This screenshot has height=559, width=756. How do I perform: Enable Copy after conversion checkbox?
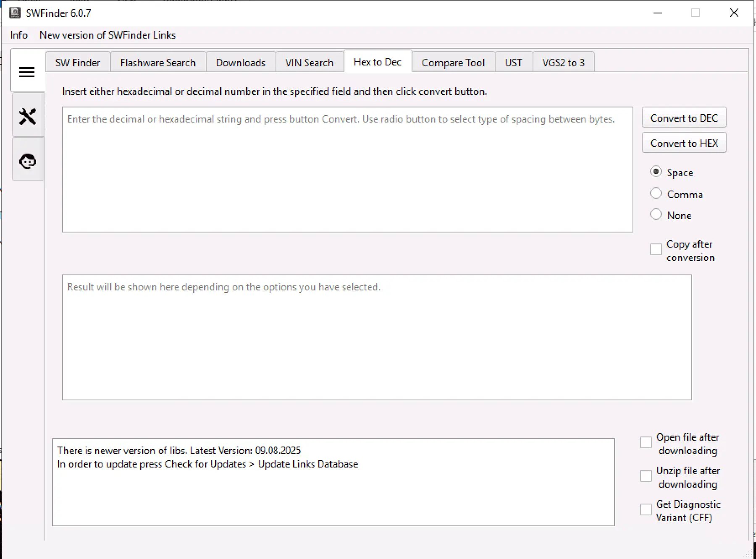[656, 249]
